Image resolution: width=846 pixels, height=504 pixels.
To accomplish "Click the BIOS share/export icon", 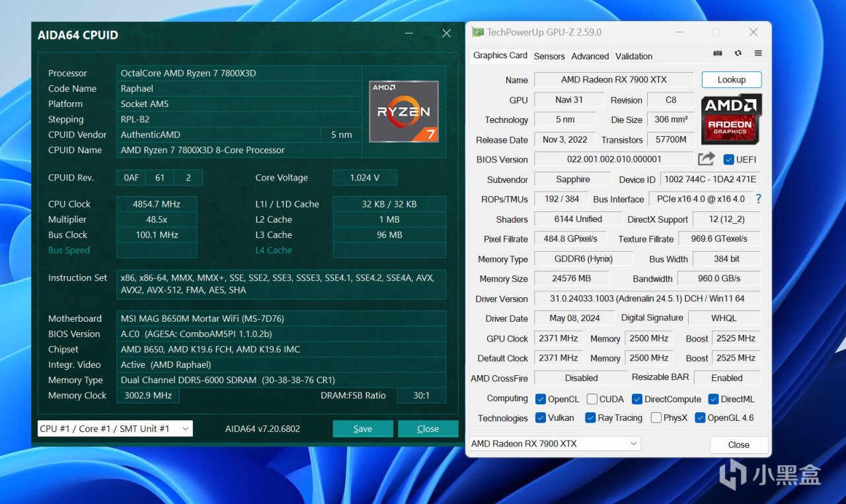I will [707, 159].
